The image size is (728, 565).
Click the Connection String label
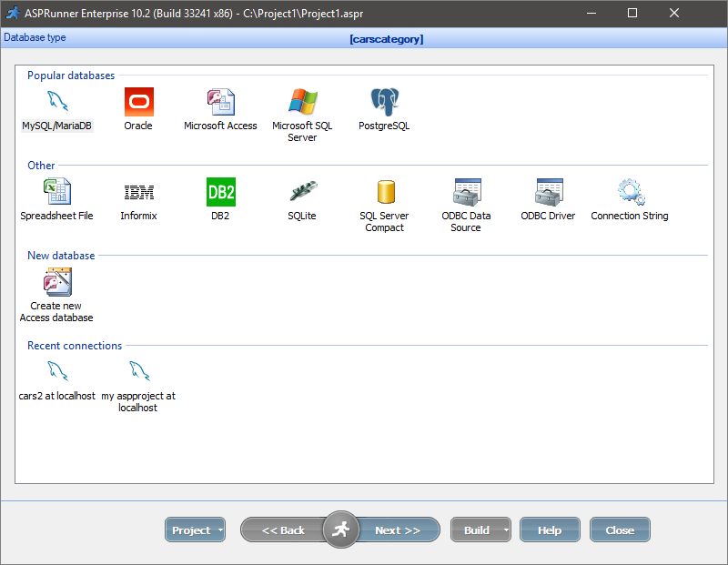[630, 216]
